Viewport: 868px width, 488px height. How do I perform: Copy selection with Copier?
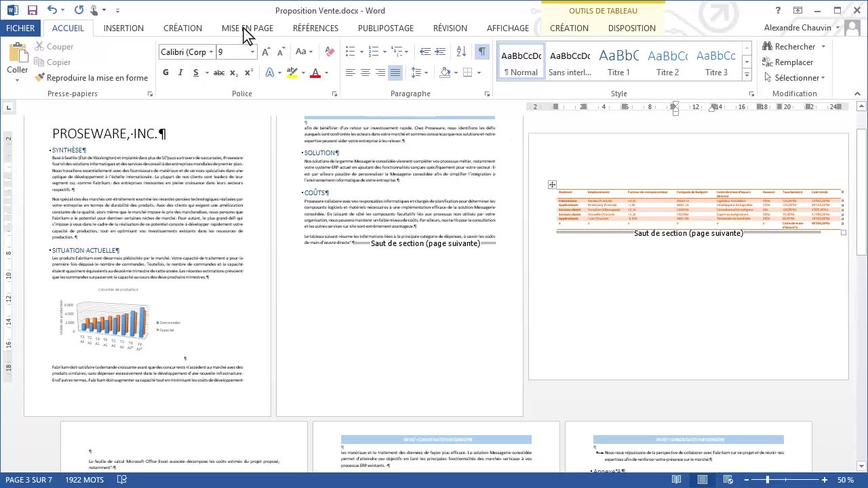pyautogui.click(x=52, y=62)
